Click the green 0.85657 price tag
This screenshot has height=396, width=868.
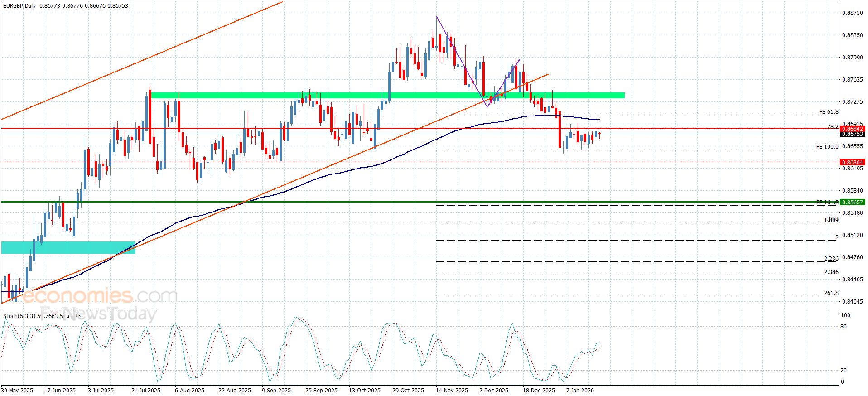(852, 202)
